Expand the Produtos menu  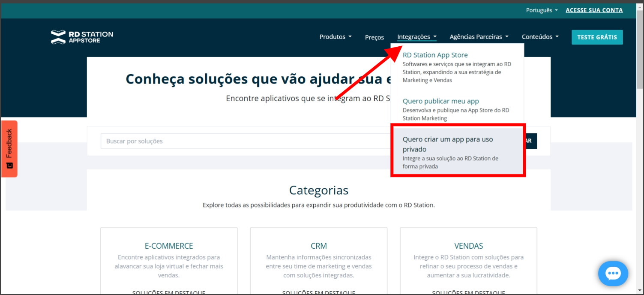point(335,37)
